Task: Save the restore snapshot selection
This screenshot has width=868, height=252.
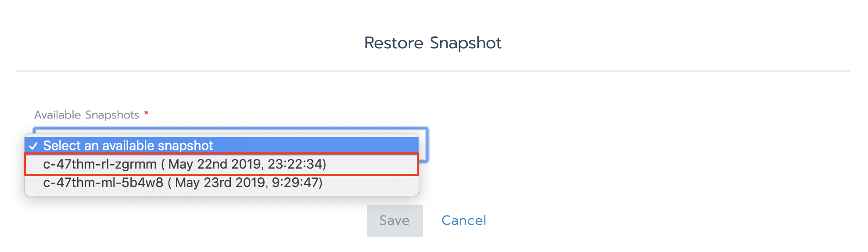Action: click(x=395, y=220)
